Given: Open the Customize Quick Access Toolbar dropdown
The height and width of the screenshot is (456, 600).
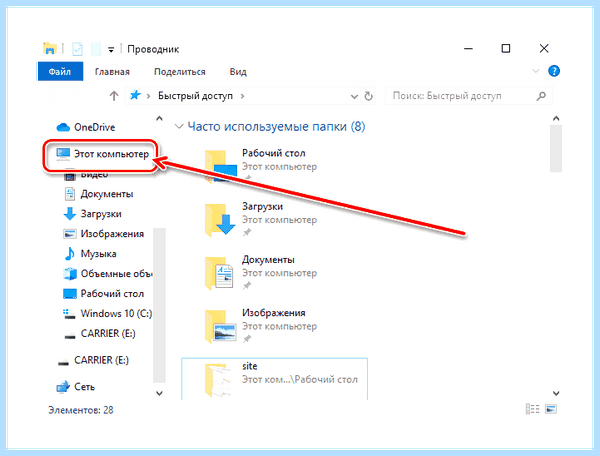Looking at the screenshot, I should (111, 50).
